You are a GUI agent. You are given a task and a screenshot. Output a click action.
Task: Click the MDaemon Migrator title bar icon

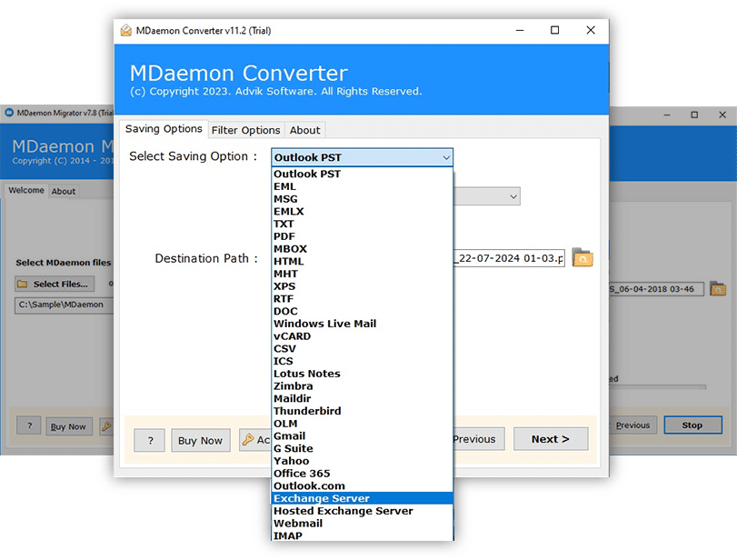coord(9,113)
